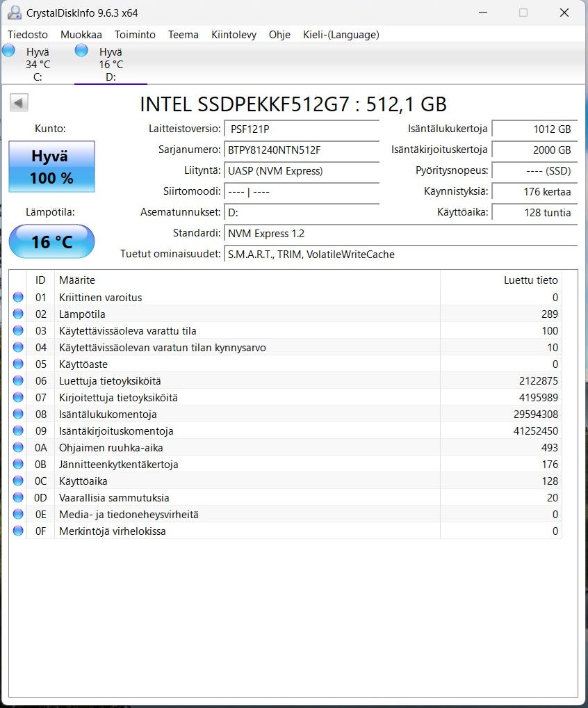Click the status orb for Ohjaimen ruuhka-aika
Screen dimensions: 588x708
point(18,447)
